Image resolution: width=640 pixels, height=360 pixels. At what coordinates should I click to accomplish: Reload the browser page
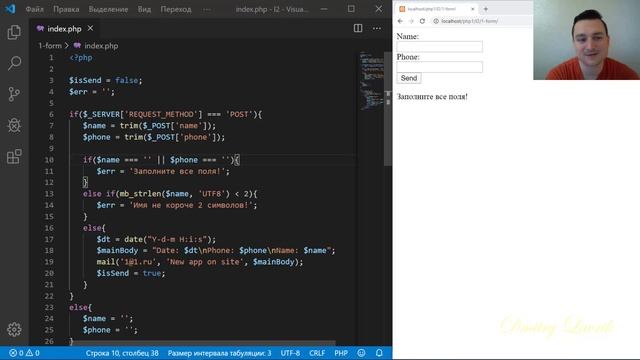coord(422,21)
